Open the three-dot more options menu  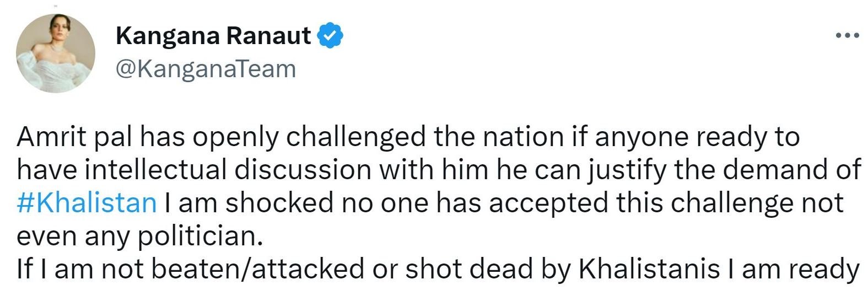(x=847, y=36)
